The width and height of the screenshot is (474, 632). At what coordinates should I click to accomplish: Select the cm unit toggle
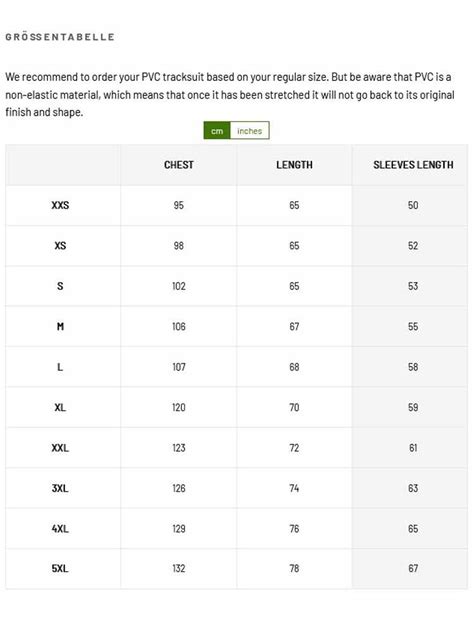pos(217,131)
